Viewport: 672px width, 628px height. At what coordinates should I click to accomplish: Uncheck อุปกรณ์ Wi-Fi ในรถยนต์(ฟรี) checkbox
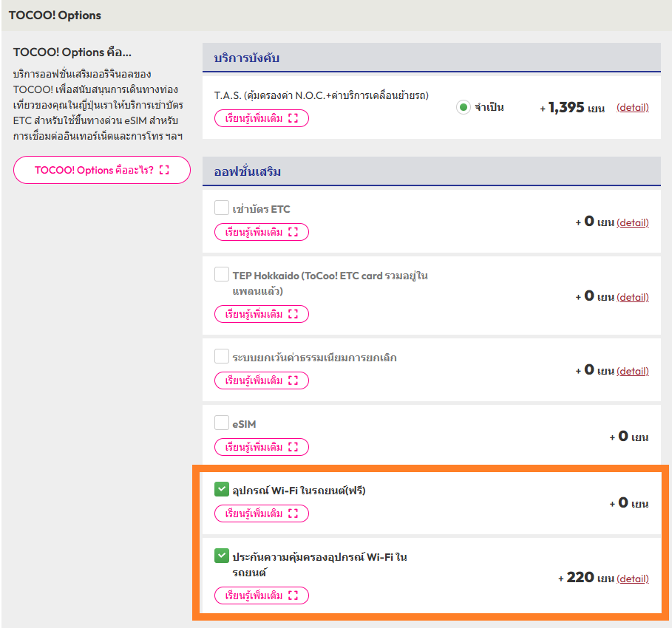click(222, 489)
